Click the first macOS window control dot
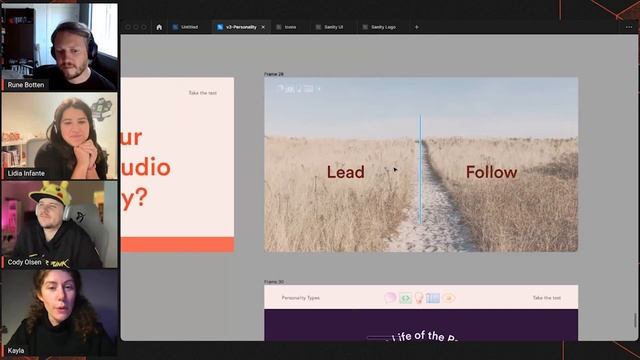Screen dimensions: 640x360 [x=128, y=27]
